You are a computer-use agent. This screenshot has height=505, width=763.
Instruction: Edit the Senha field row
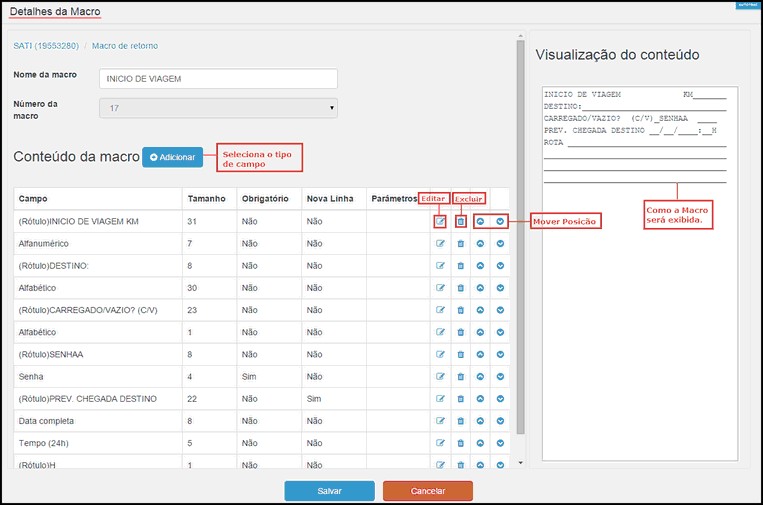(x=440, y=377)
